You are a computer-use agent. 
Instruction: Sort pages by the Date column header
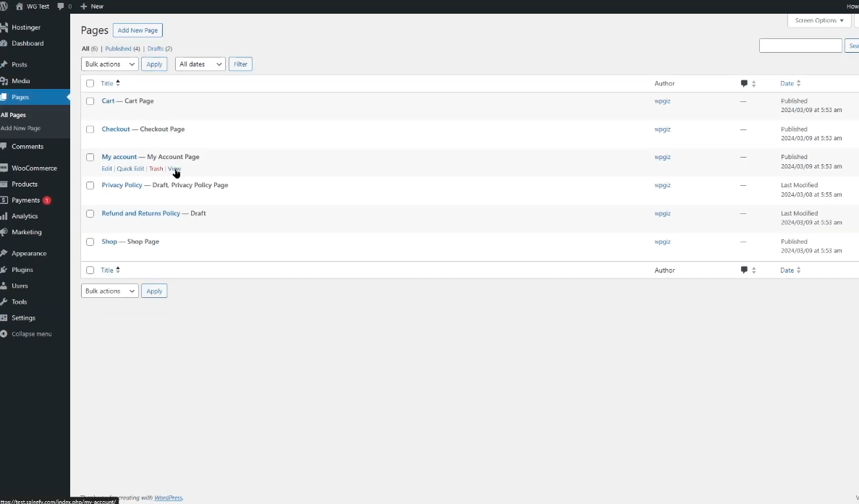[x=787, y=84]
